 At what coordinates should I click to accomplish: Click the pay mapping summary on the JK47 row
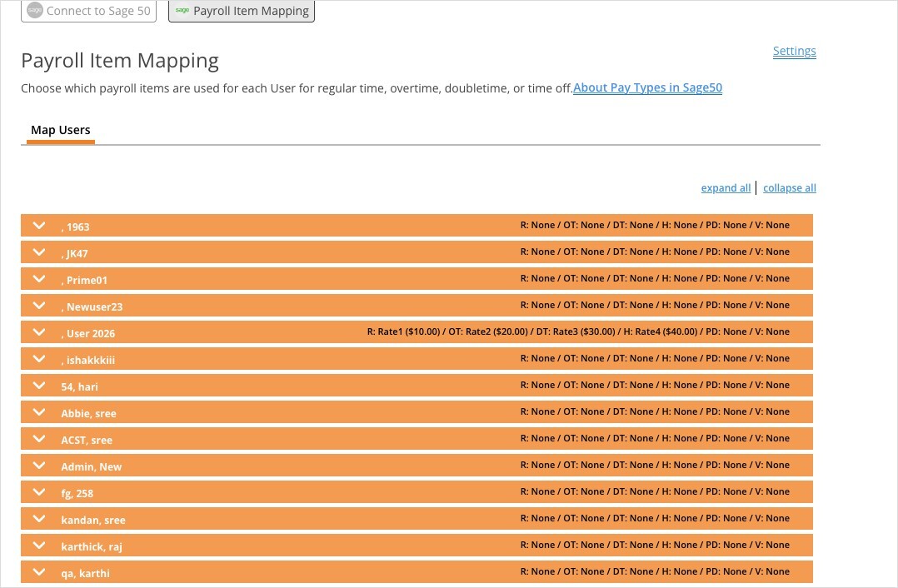tap(655, 252)
